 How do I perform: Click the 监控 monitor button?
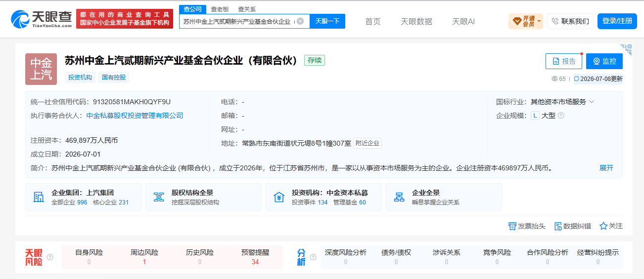coord(604,61)
